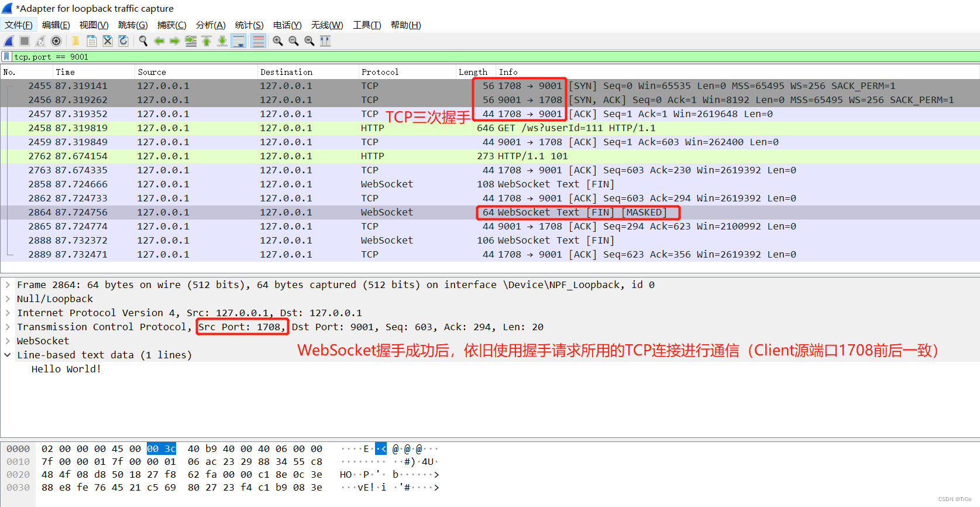Open a capture file folder icon
Image resolution: width=980 pixels, height=507 pixels.
click(x=75, y=41)
